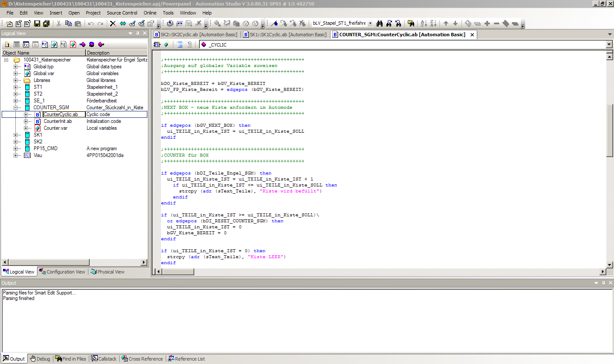
Task: Switch to Configuration View tab
Action: [x=62, y=272]
